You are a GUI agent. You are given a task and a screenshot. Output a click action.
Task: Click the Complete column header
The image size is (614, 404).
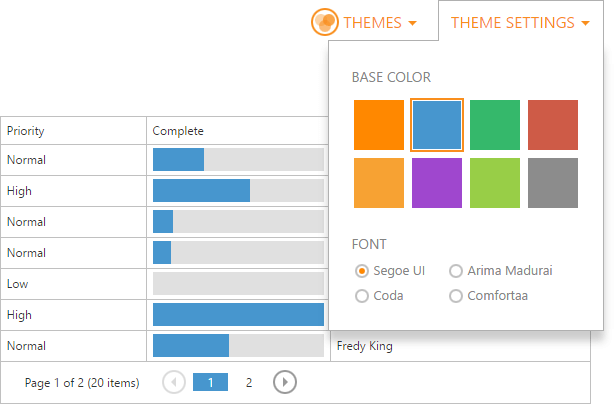point(178,131)
